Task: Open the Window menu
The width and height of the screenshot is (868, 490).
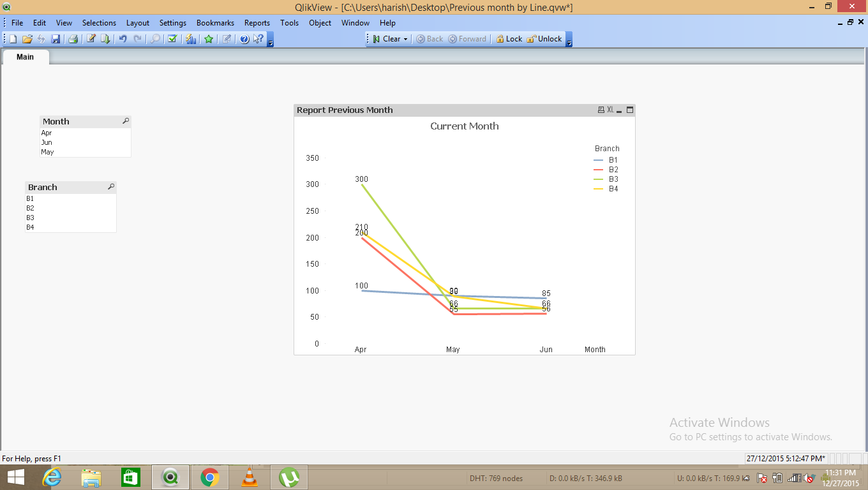Action: pos(355,22)
